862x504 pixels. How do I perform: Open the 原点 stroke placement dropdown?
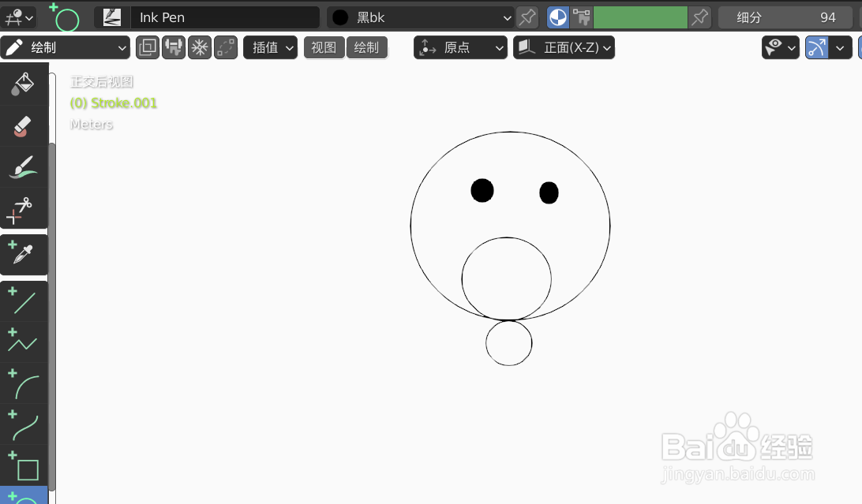(x=461, y=48)
